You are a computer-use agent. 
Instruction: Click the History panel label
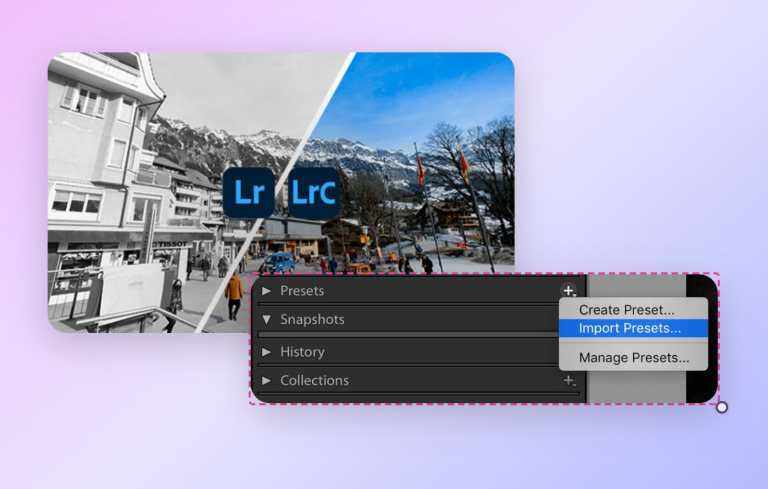(302, 352)
